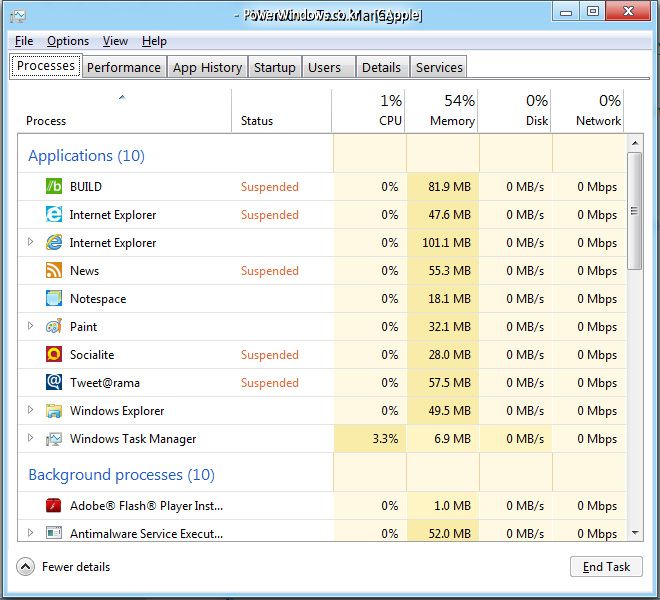
Task: Click the 6.9 MB memory value
Action: point(452,439)
